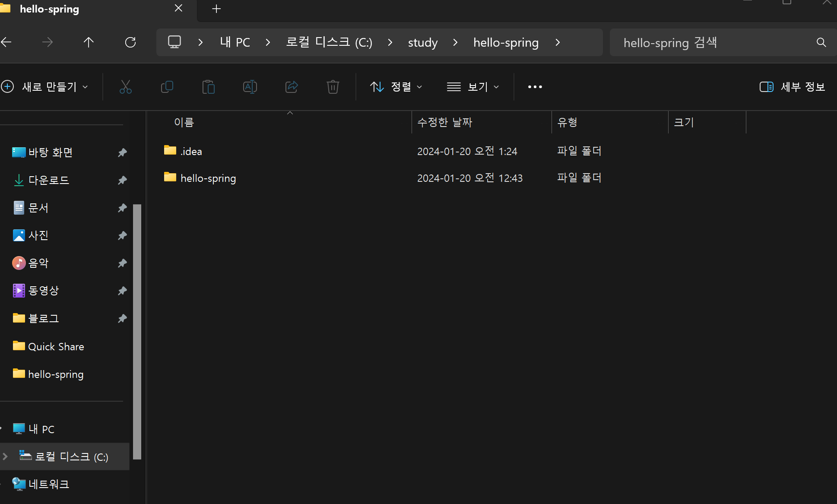The height and width of the screenshot is (504, 837).
Task: Unpin 문서 using its pin icon
Action: (x=122, y=208)
